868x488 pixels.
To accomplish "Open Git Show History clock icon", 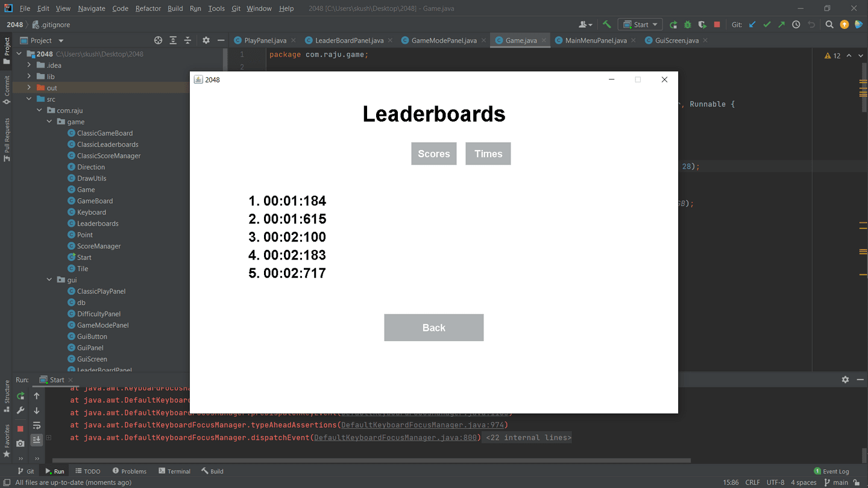I will [x=796, y=25].
